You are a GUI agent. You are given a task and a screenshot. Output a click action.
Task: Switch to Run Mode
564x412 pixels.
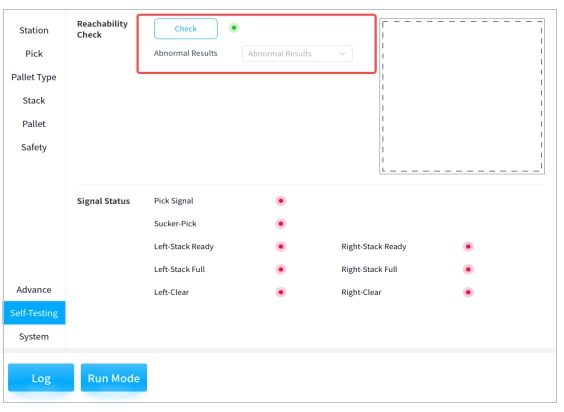point(114,378)
